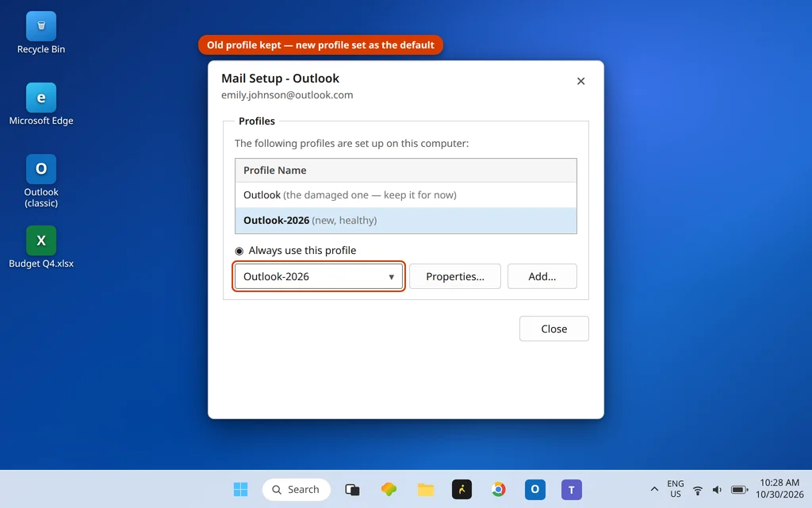Select the Outlook damaged profile row
Viewport: 812px width, 508px height.
point(406,195)
